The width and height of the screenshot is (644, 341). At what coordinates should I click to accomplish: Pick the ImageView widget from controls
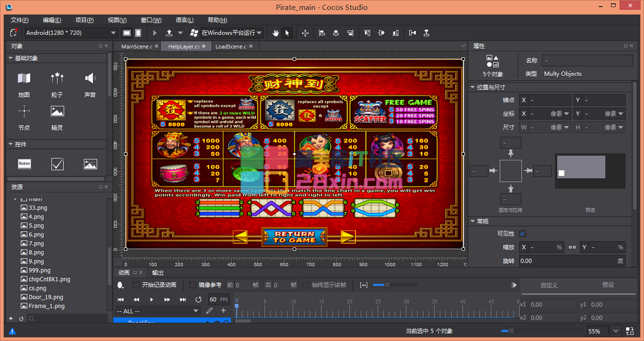point(90,164)
